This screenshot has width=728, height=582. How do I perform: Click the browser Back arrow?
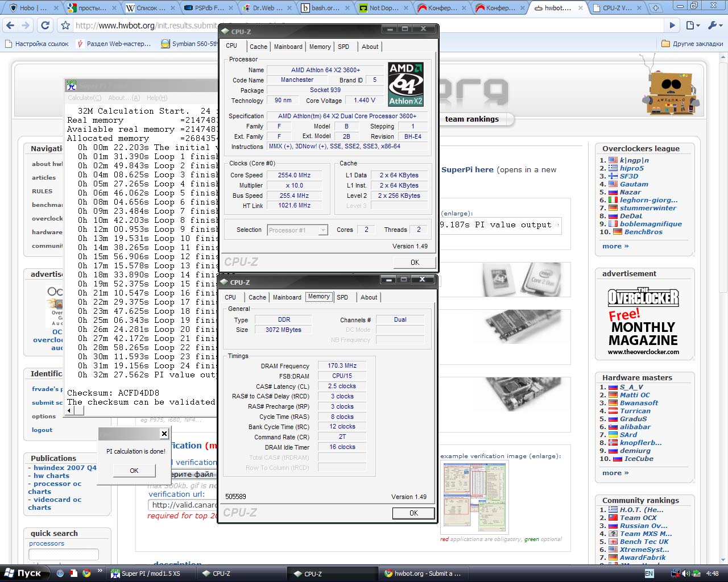point(10,26)
